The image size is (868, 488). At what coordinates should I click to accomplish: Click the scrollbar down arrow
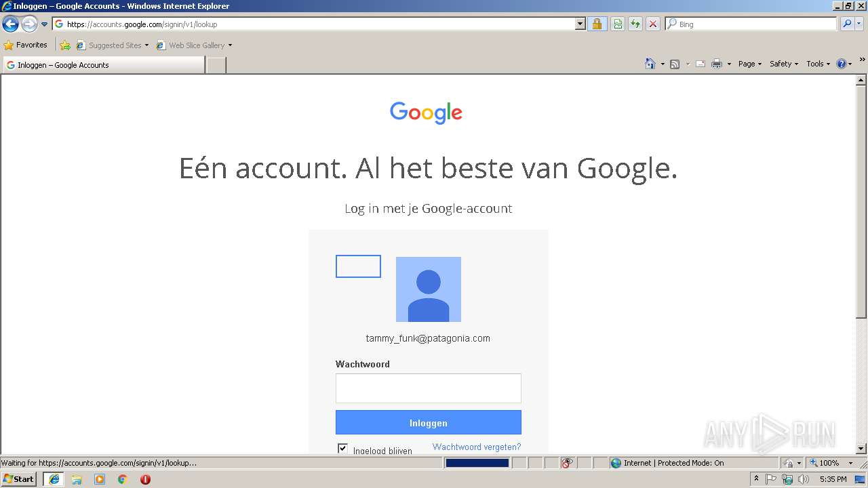pyautogui.click(x=861, y=449)
